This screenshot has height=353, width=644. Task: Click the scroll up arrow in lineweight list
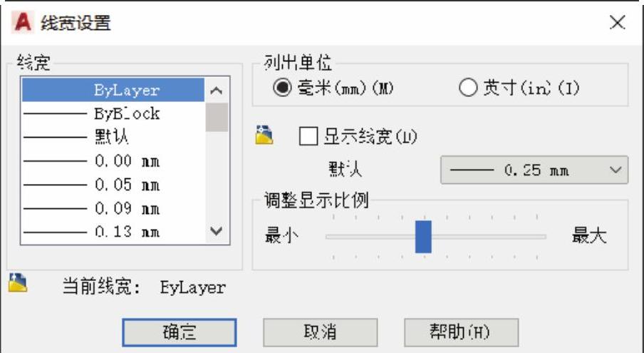pyautogui.click(x=217, y=90)
